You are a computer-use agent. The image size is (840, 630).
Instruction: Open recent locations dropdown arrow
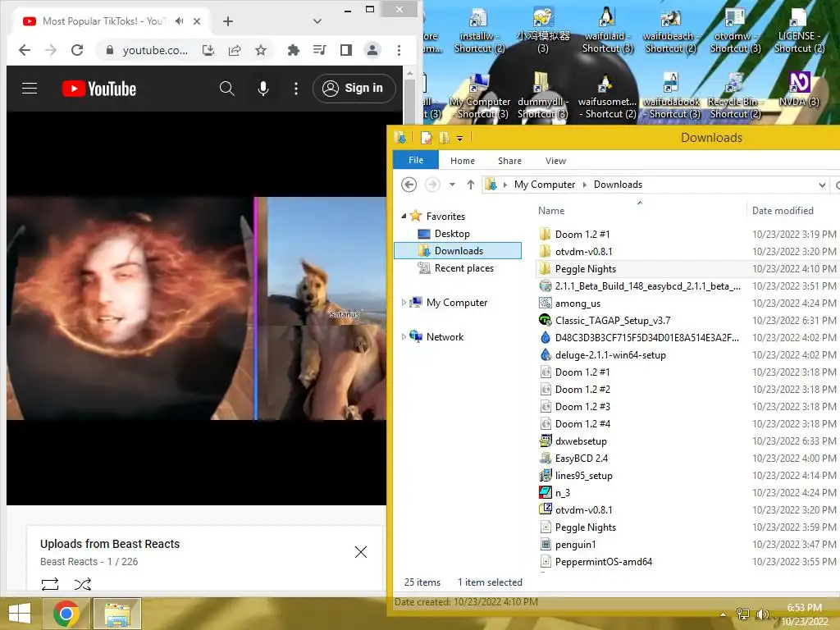pos(452,185)
